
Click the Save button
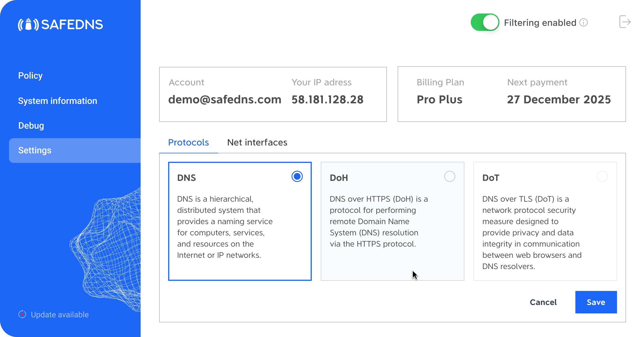596,302
